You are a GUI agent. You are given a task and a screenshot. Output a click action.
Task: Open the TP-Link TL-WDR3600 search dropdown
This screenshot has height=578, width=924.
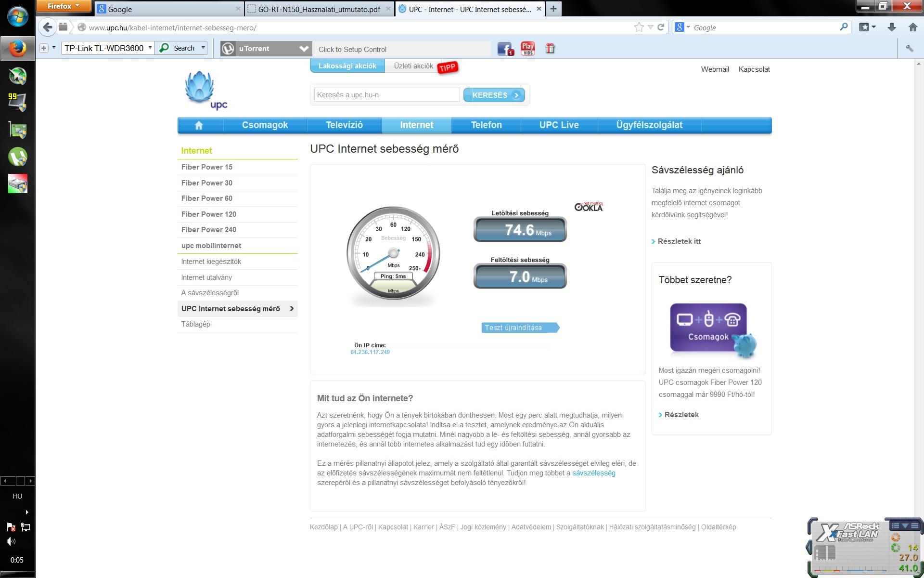(150, 48)
